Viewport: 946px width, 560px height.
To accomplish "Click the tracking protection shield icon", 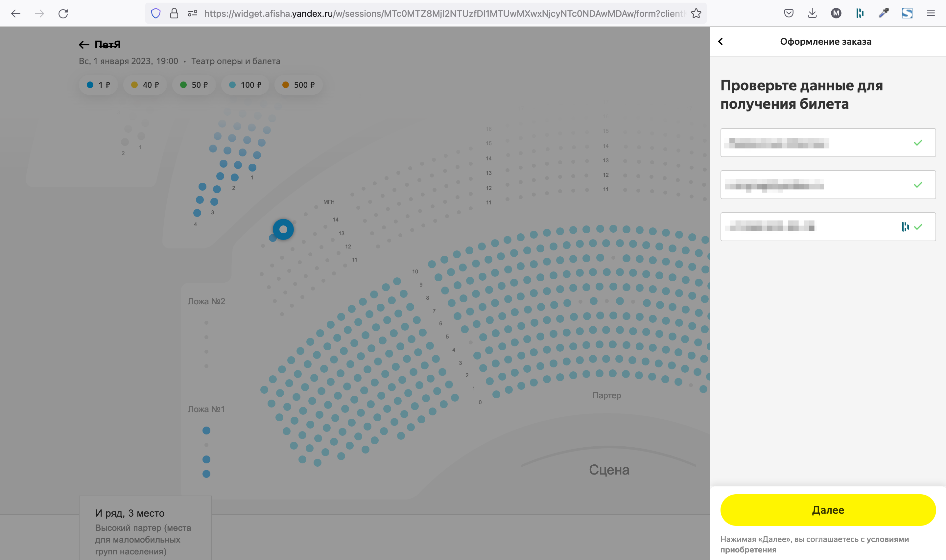I will pos(155,13).
